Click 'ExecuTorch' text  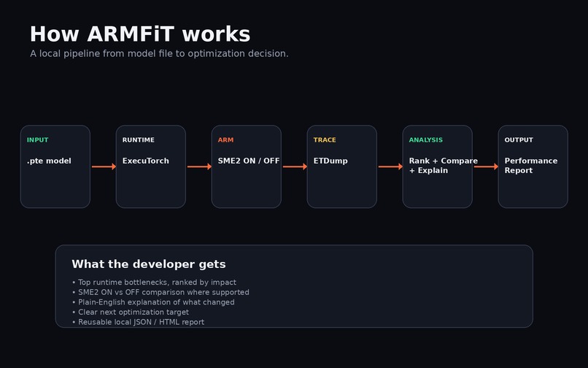[145, 161]
